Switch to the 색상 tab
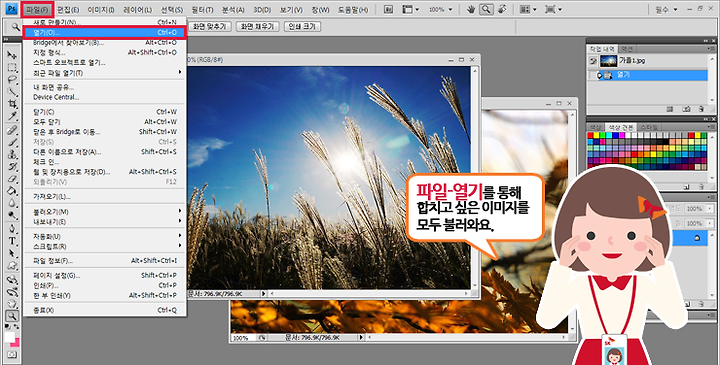This screenshot has width=720, height=365. tap(596, 127)
